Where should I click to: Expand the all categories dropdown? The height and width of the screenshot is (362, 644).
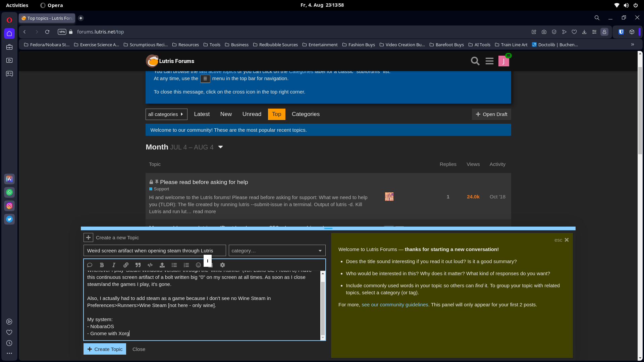coord(166,114)
